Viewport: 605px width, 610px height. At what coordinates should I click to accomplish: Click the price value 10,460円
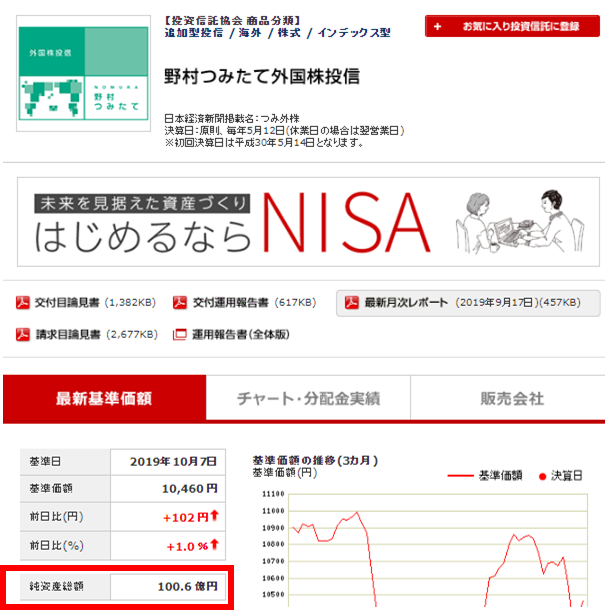click(x=189, y=488)
